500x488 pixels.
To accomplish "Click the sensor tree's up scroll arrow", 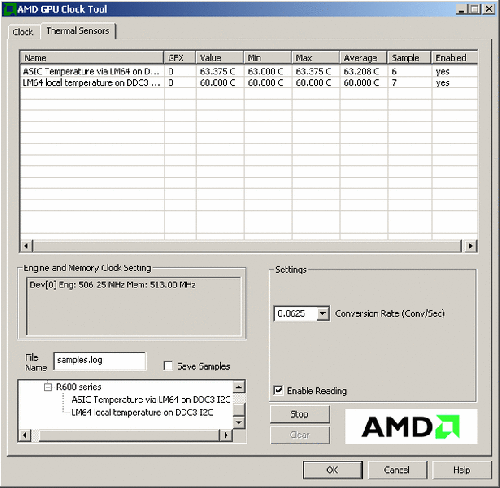I will click(x=239, y=387).
